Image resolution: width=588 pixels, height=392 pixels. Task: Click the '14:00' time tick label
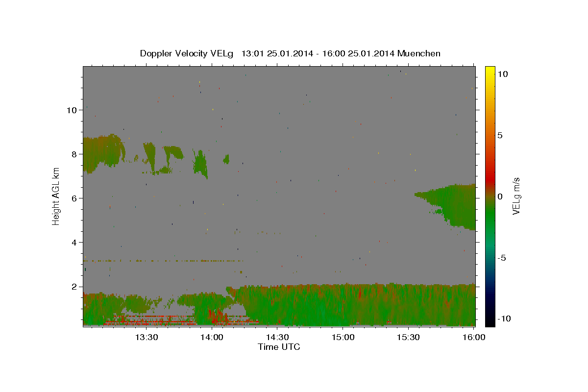point(212,338)
